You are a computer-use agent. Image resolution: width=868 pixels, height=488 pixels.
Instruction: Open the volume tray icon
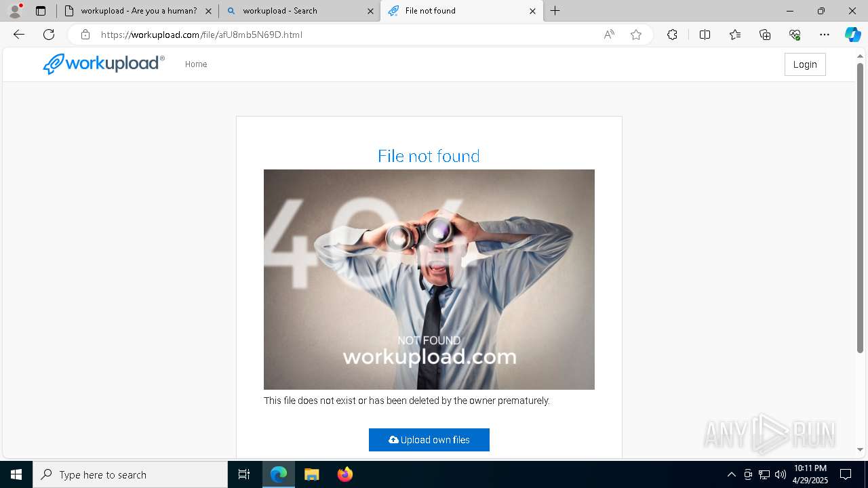click(781, 474)
